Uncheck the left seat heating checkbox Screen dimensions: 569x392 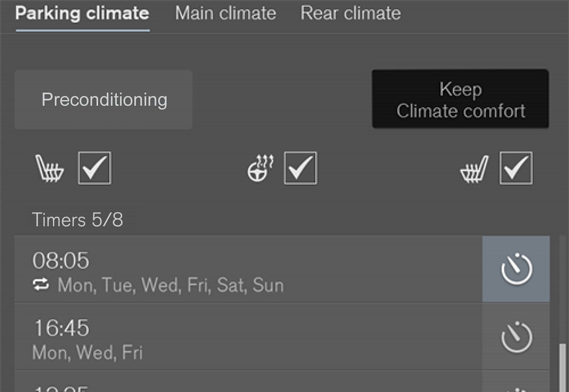coord(95,168)
